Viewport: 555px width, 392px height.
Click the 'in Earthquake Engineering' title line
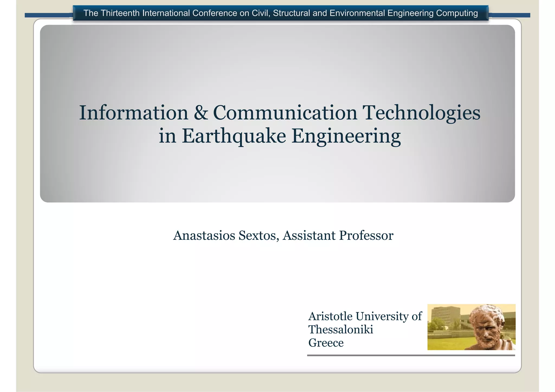pos(279,136)
